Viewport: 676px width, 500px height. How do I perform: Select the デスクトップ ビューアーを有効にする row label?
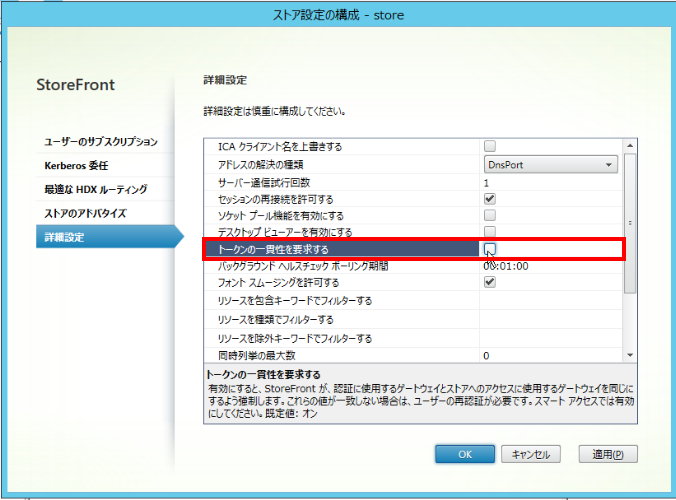tap(285, 232)
